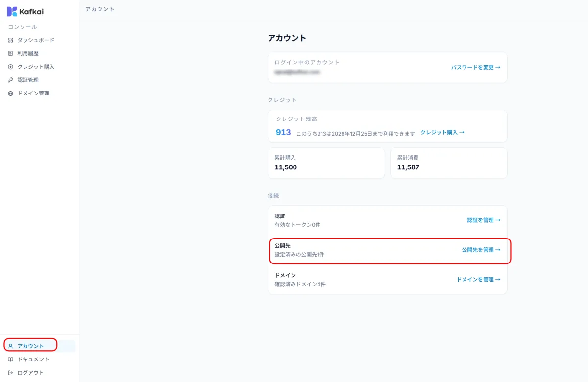
Task: Click the 接続 section label
Action: [x=273, y=196]
